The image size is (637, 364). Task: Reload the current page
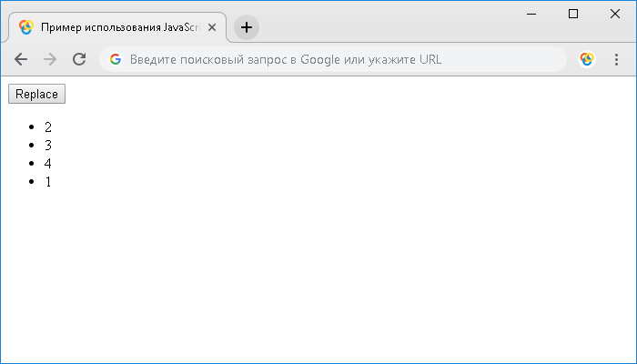(x=79, y=59)
